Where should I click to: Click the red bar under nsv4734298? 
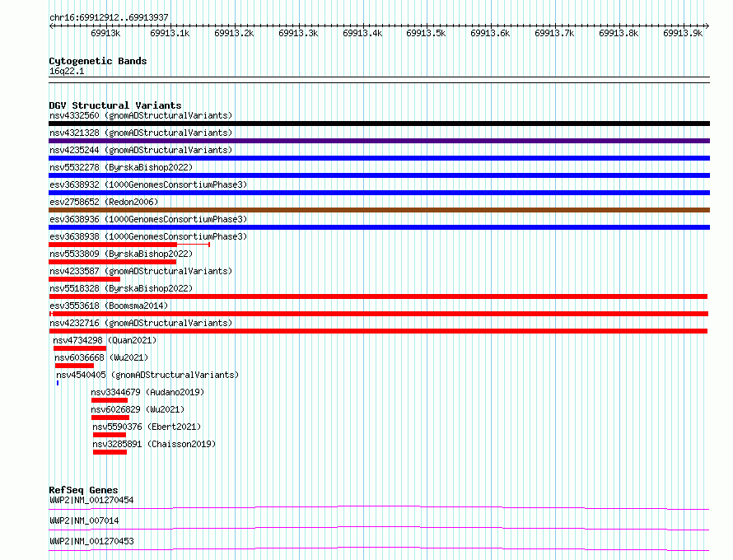tap(80, 348)
